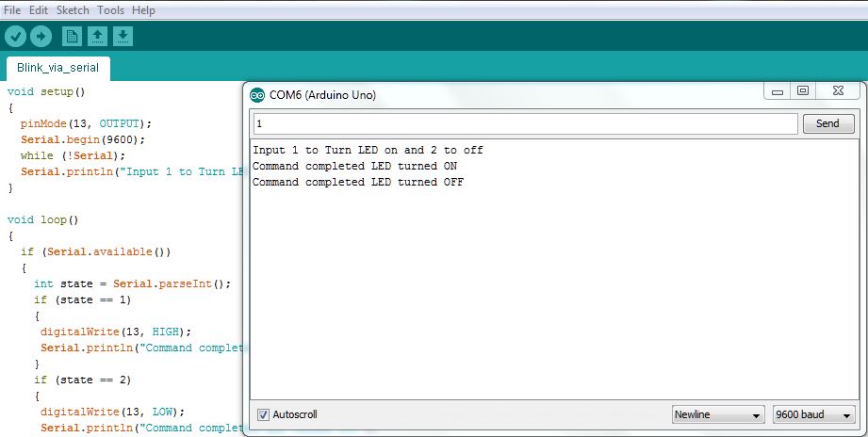Click the 'digitalWrite(13, HIGH);' code line
The image size is (868, 437).
click(116, 332)
